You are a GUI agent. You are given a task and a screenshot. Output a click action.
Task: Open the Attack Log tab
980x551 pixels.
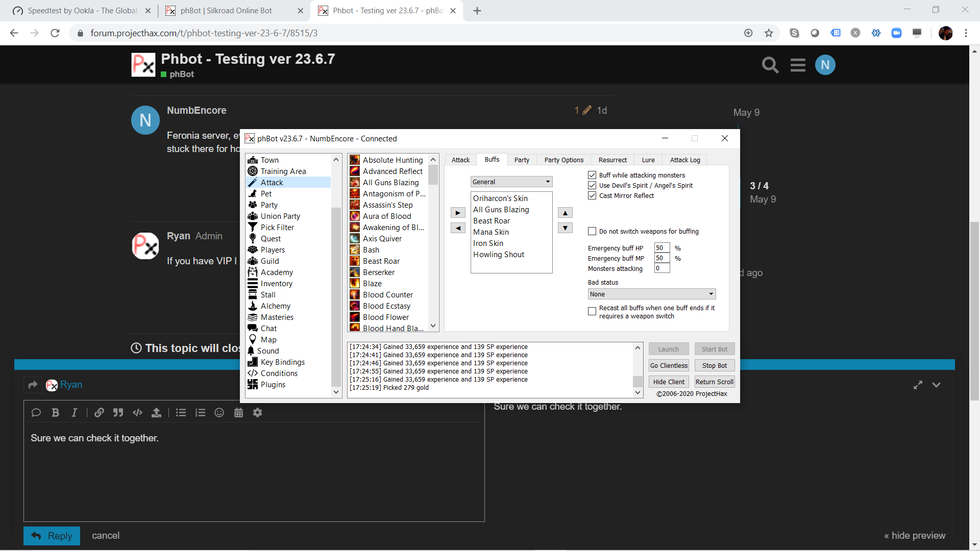tap(684, 160)
